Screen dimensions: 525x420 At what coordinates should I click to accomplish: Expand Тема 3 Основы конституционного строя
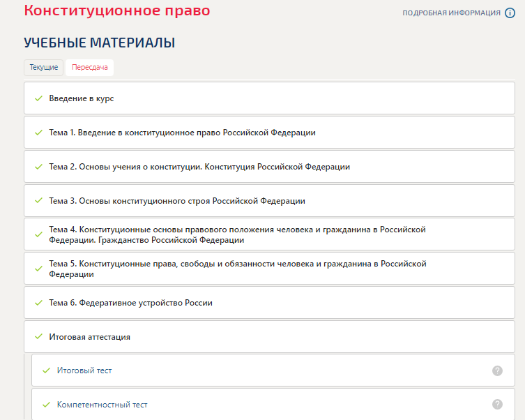coord(269,201)
